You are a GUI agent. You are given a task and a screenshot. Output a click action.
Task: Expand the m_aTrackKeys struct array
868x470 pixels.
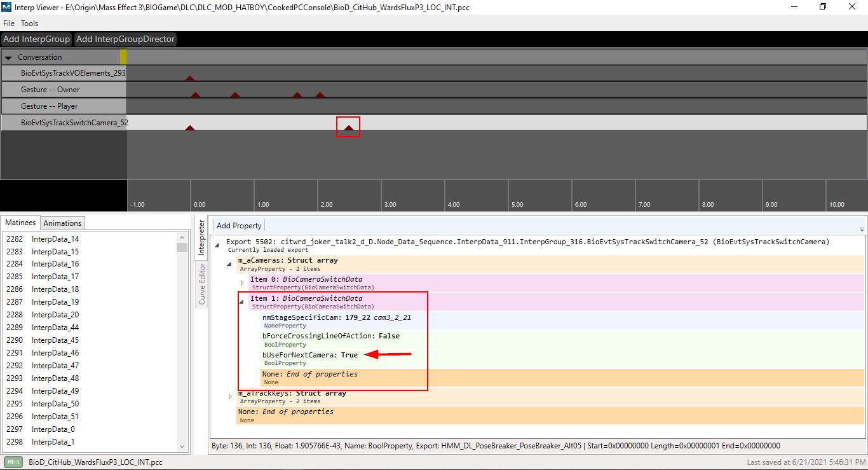tap(230, 396)
